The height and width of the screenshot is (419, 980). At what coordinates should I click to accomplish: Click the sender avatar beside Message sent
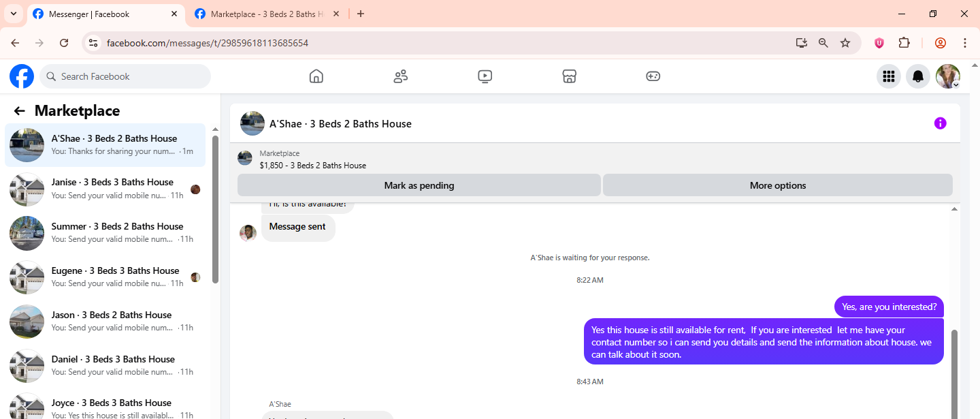click(248, 233)
